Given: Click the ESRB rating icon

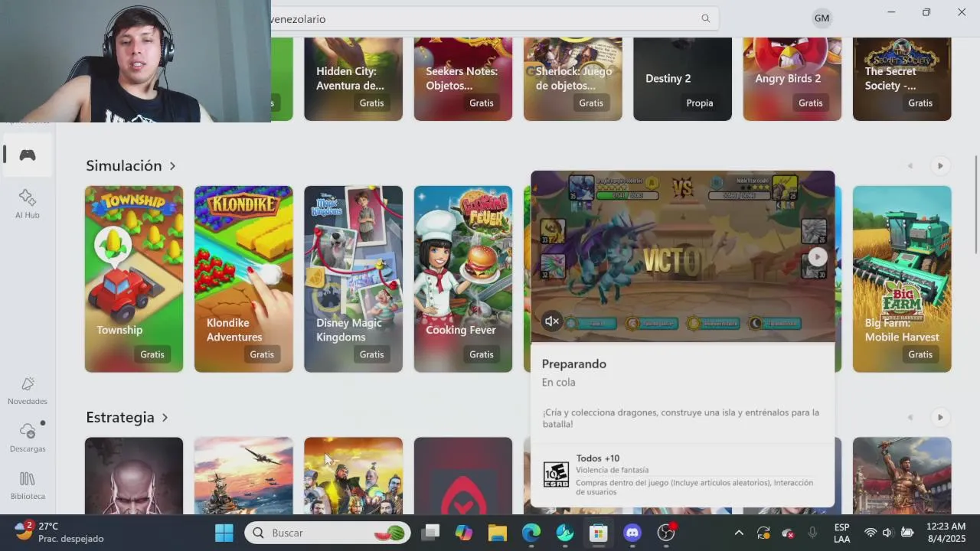Looking at the screenshot, I should pyautogui.click(x=556, y=474).
